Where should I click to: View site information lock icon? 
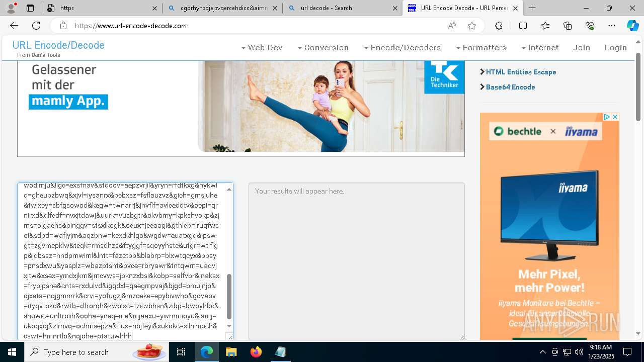tap(63, 26)
